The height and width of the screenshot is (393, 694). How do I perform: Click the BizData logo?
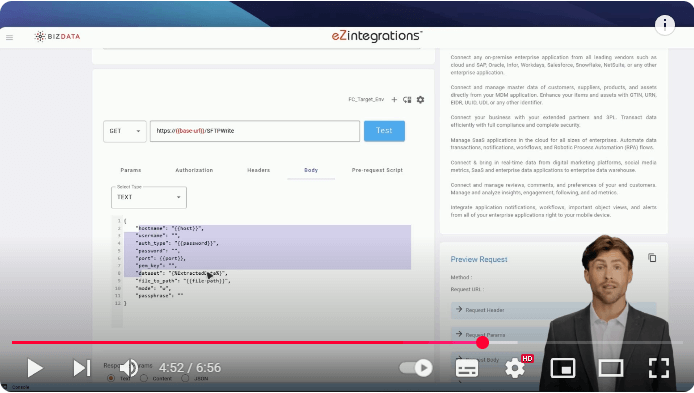tap(58, 36)
